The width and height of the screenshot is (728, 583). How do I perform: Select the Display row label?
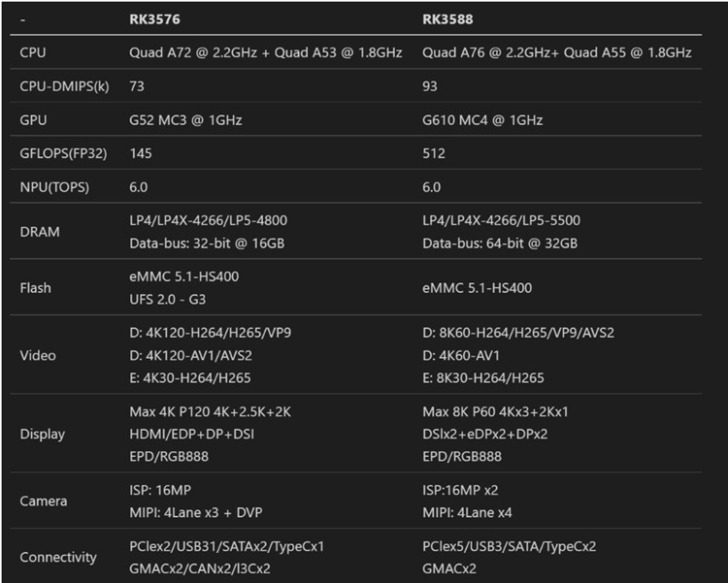tap(42, 434)
